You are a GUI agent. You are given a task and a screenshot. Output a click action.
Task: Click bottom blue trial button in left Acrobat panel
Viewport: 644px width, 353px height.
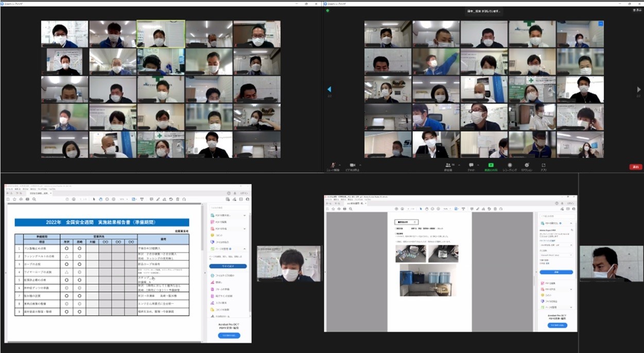[x=229, y=335]
